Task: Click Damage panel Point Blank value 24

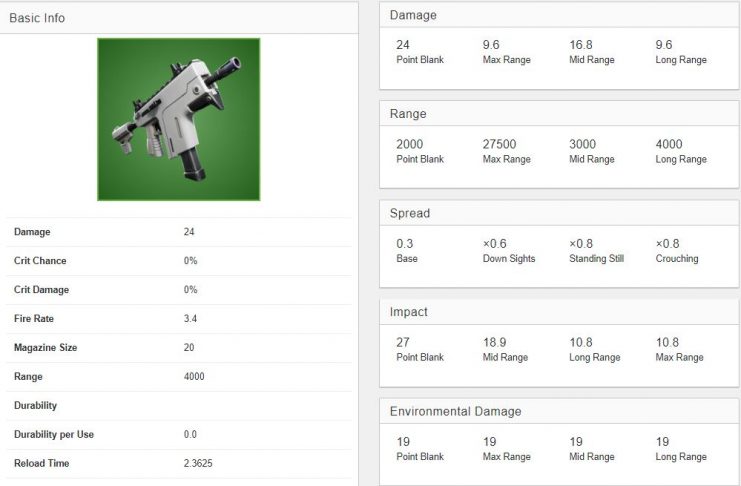Action: pos(403,45)
